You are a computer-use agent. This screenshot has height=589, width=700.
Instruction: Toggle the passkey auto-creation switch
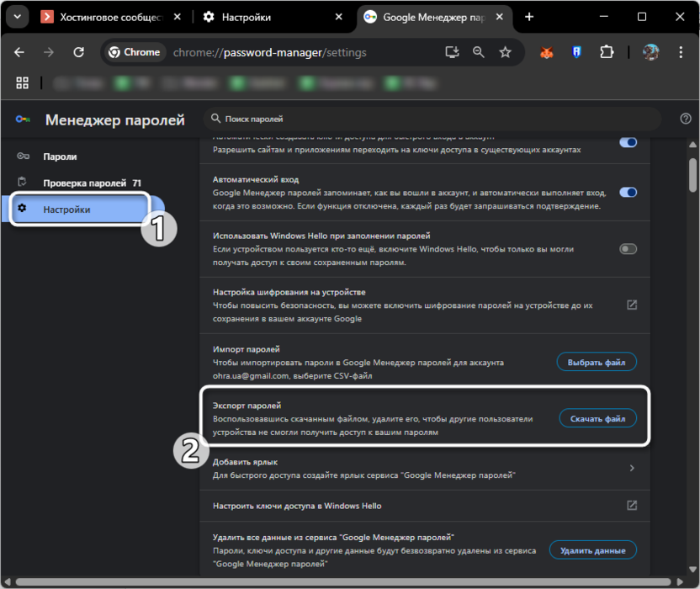click(x=628, y=142)
